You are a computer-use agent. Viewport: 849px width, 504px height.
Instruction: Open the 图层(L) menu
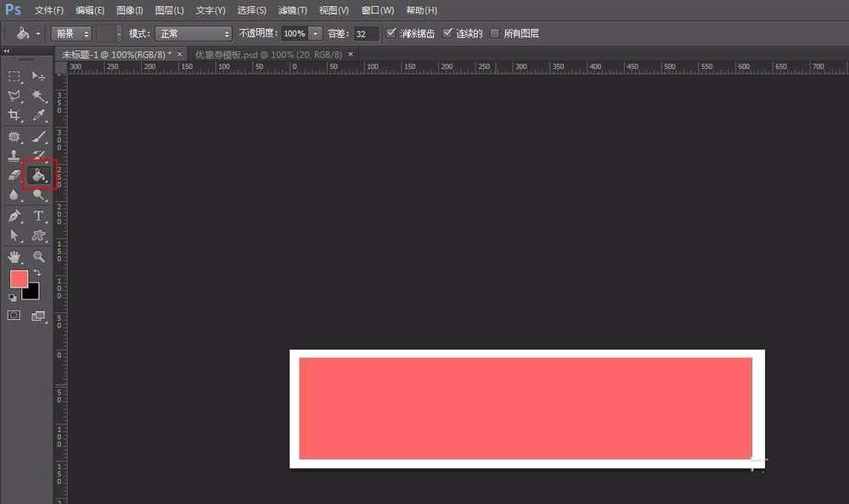pyautogui.click(x=169, y=10)
